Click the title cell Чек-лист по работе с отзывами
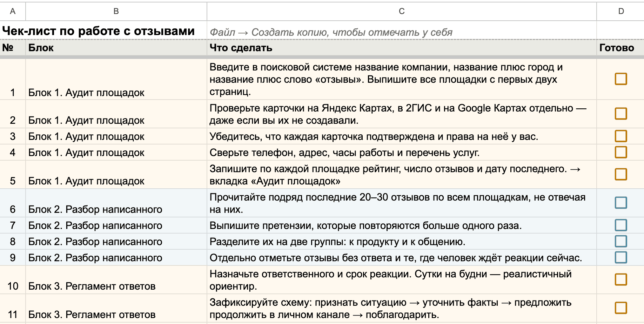The width and height of the screenshot is (644, 324). 103,31
